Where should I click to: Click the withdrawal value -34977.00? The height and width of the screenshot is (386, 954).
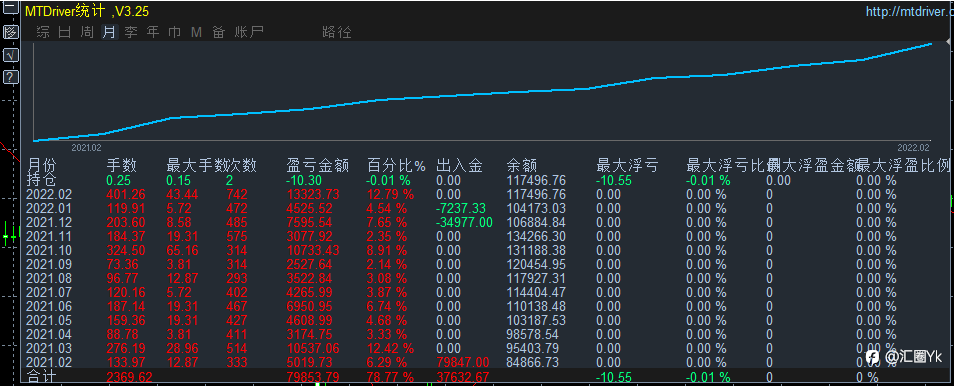tap(464, 222)
